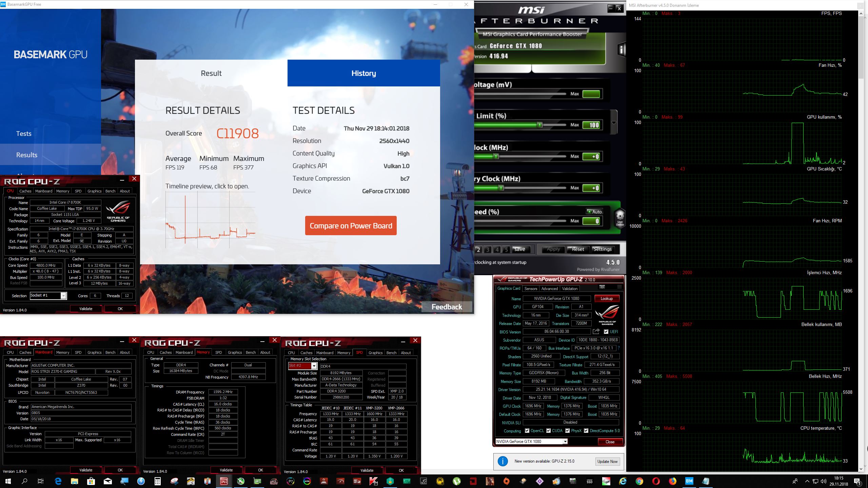Open Opera browser from the taskbar
This screenshot has height=488, width=868.
coord(656,481)
